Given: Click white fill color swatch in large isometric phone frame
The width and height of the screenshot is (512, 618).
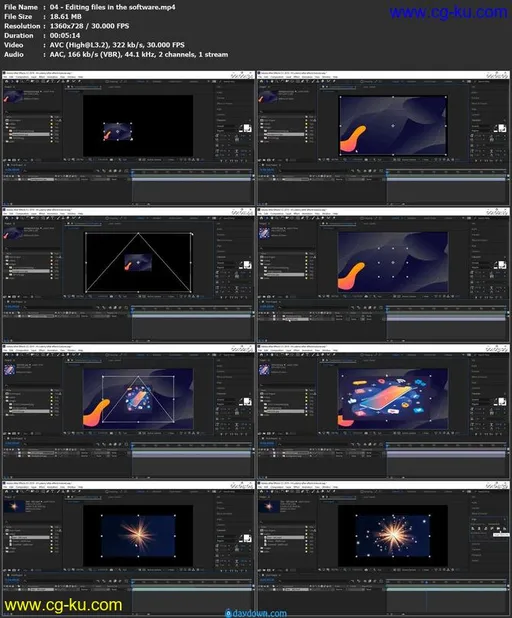Looking at the screenshot, I should (x=501, y=401).
